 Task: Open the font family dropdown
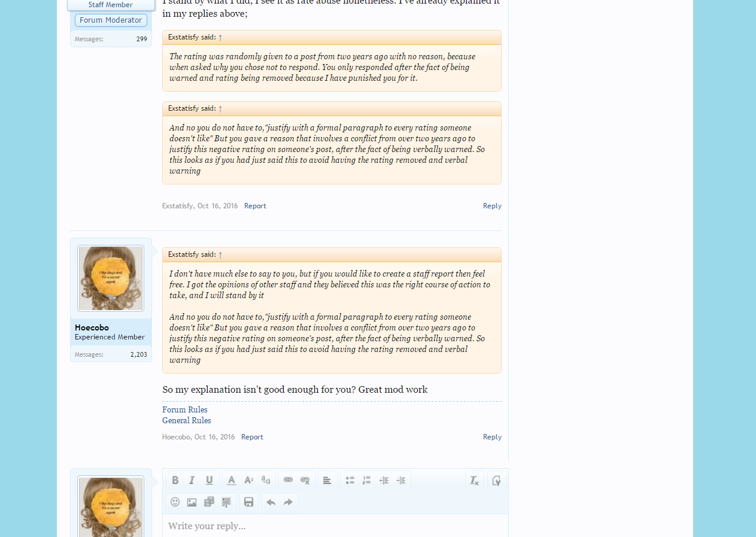tap(266, 480)
